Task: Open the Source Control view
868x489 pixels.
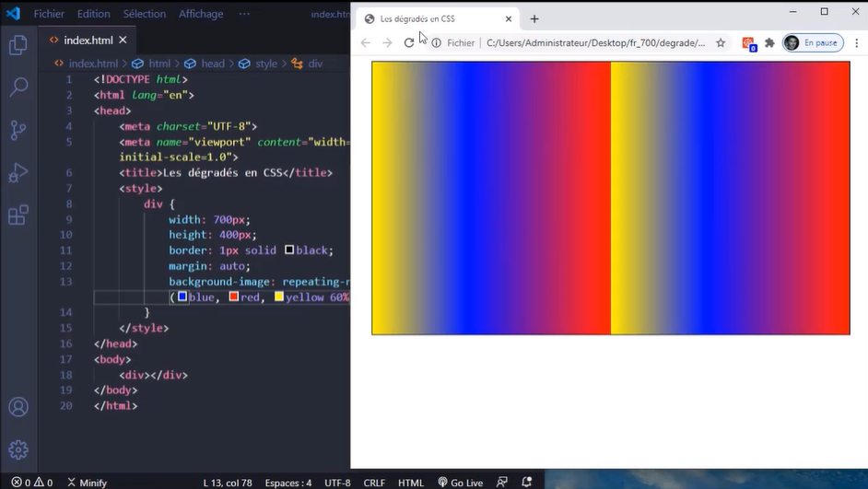Action: 18,130
